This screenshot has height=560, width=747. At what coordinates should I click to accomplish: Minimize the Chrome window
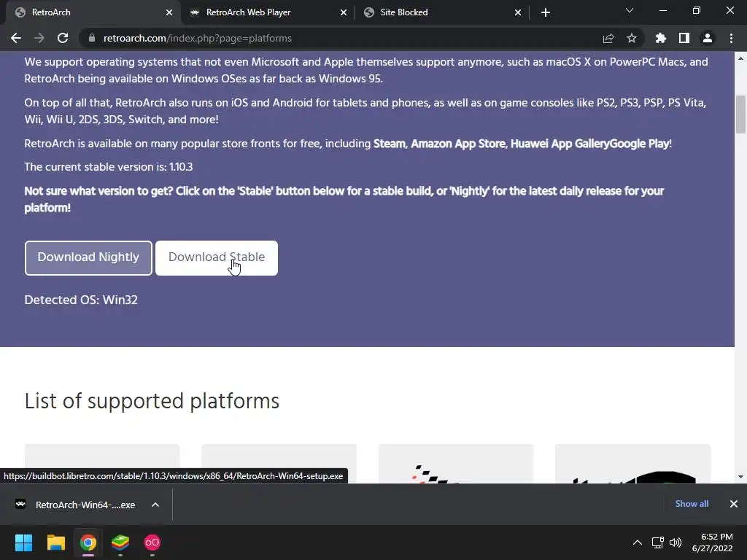click(662, 10)
